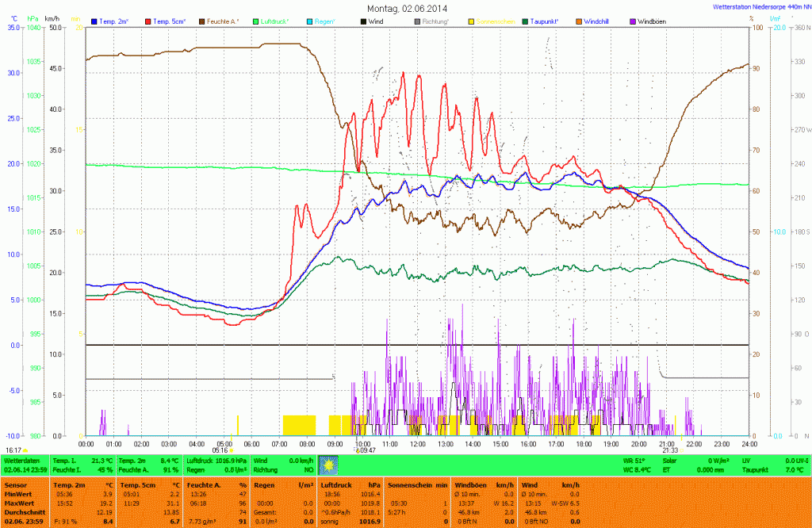Viewport: 812px width, 528px height.
Task: Select the light green Luftdruck legend swatch
Action: point(255,20)
